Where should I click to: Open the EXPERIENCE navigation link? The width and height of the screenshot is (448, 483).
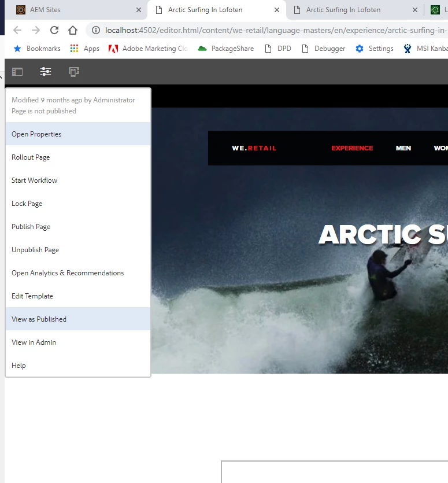pos(352,148)
